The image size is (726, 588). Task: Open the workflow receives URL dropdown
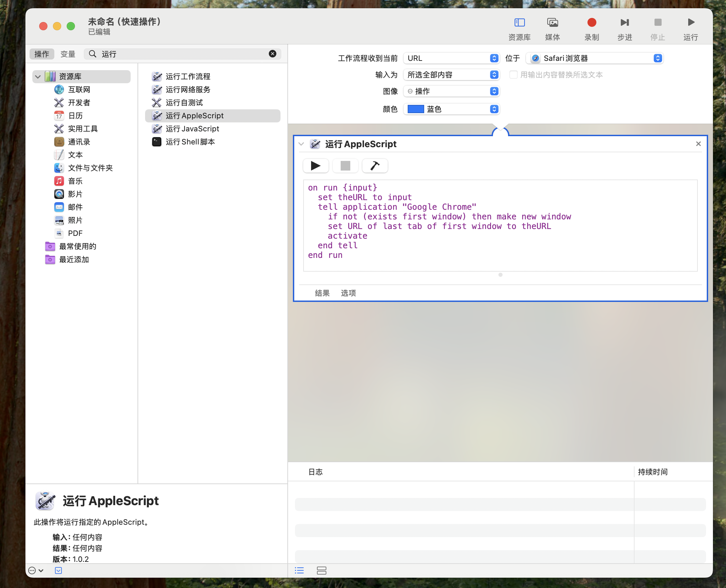(x=451, y=58)
